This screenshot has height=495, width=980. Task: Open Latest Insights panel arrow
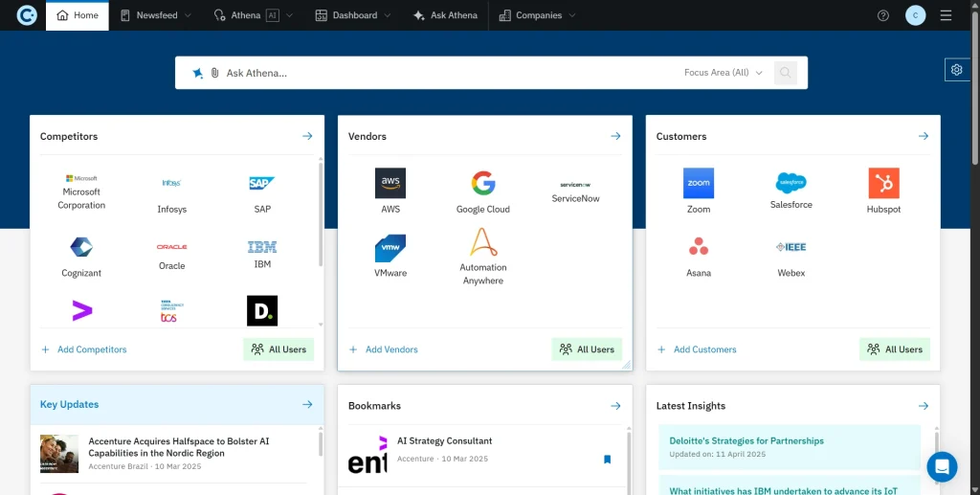click(x=924, y=406)
